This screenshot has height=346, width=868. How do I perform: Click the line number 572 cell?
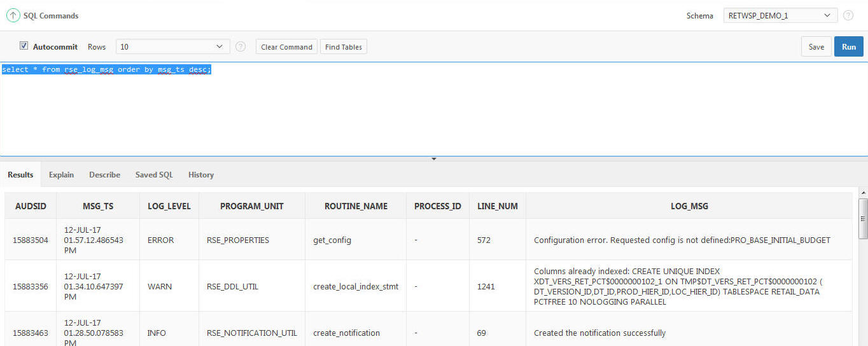[498, 240]
